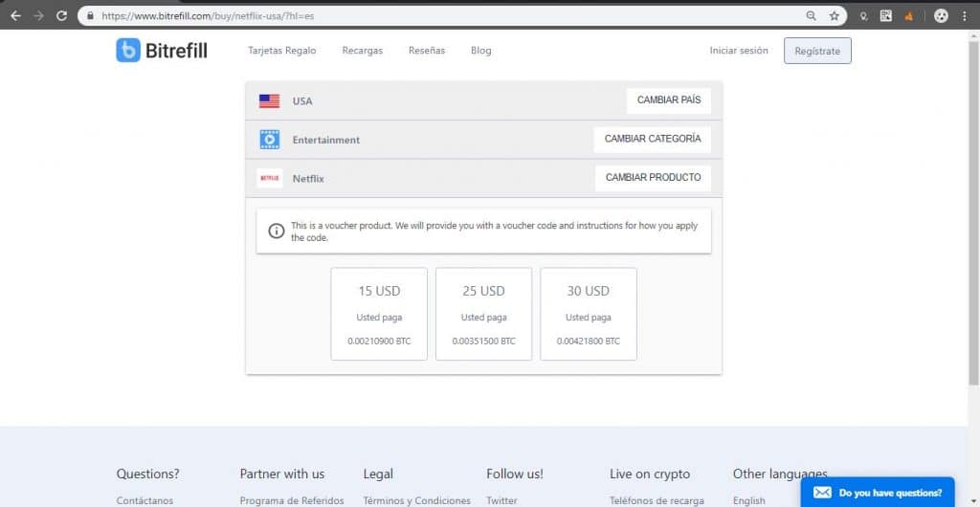
Task: Select the 15 USD voucher card
Action: click(379, 314)
